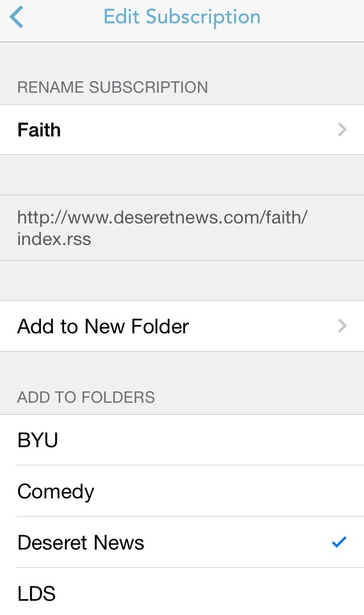Add subscription to BYU folder
364x615 pixels.
[182, 440]
